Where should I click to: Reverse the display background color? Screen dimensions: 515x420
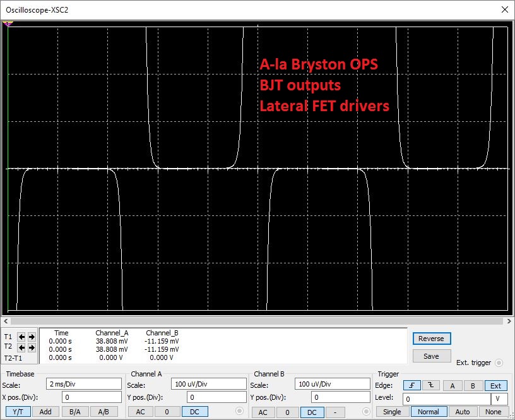pyautogui.click(x=432, y=339)
